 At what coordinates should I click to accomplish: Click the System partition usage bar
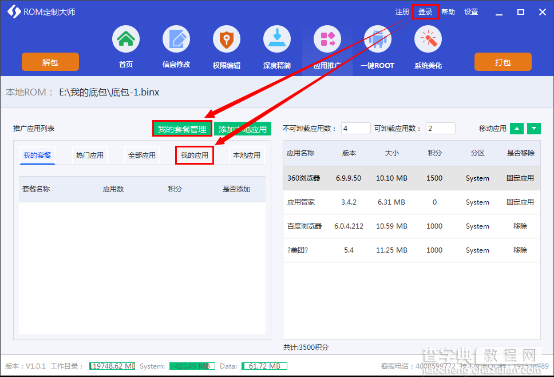point(192,366)
